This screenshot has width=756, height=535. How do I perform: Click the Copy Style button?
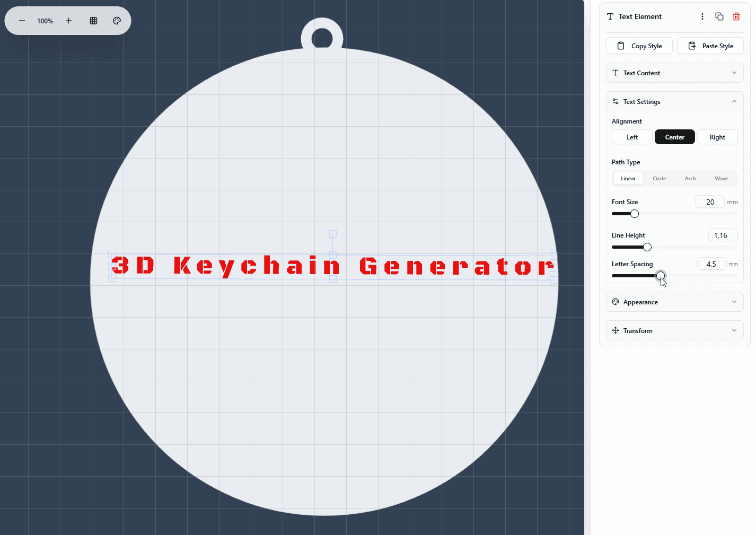[639, 46]
